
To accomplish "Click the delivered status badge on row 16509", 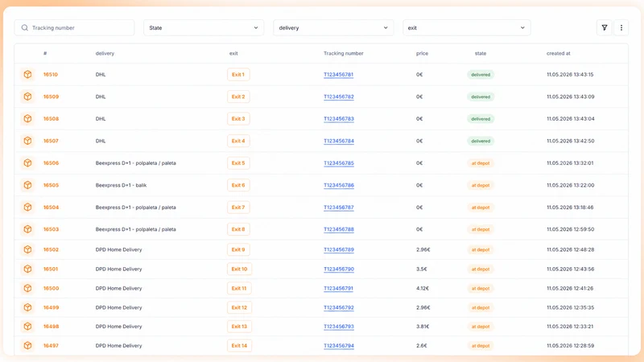I will pos(481,97).
